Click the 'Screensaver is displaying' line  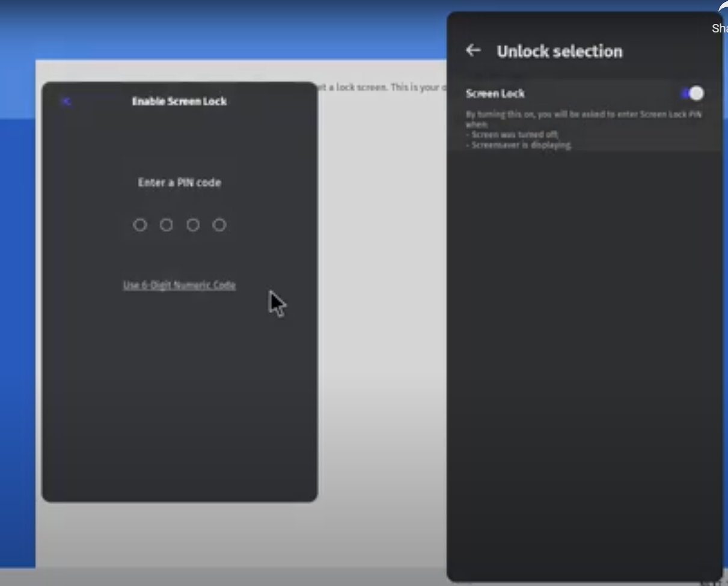tap(521, 145)
